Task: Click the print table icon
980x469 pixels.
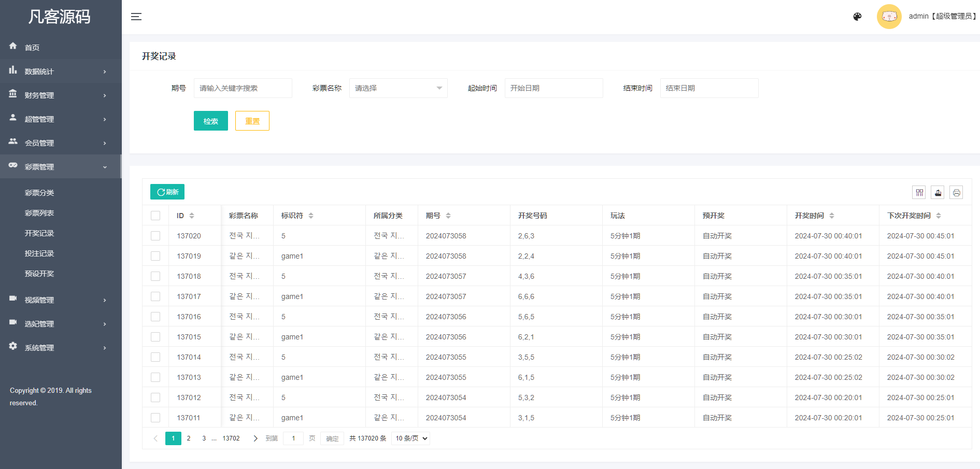Action: 956,193
